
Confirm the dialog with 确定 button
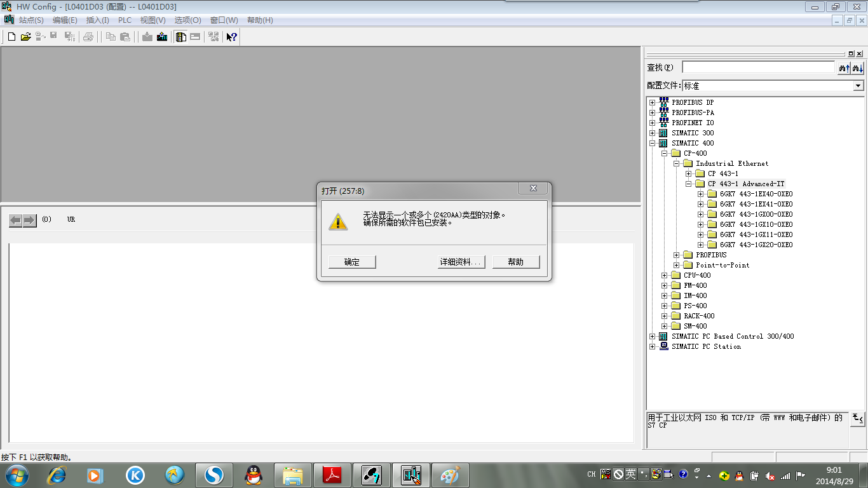coord(352,262)
